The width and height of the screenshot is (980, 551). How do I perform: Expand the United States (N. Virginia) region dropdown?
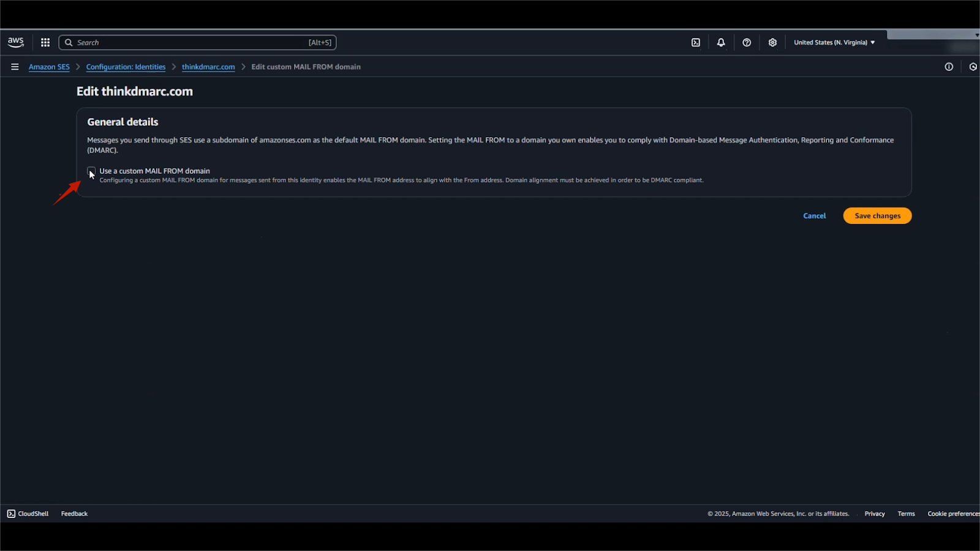[x=834, y=42]
